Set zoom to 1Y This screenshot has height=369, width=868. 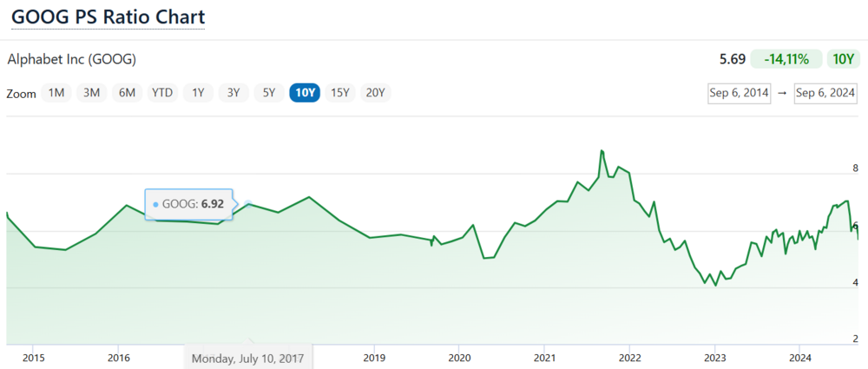click(198, 93)
